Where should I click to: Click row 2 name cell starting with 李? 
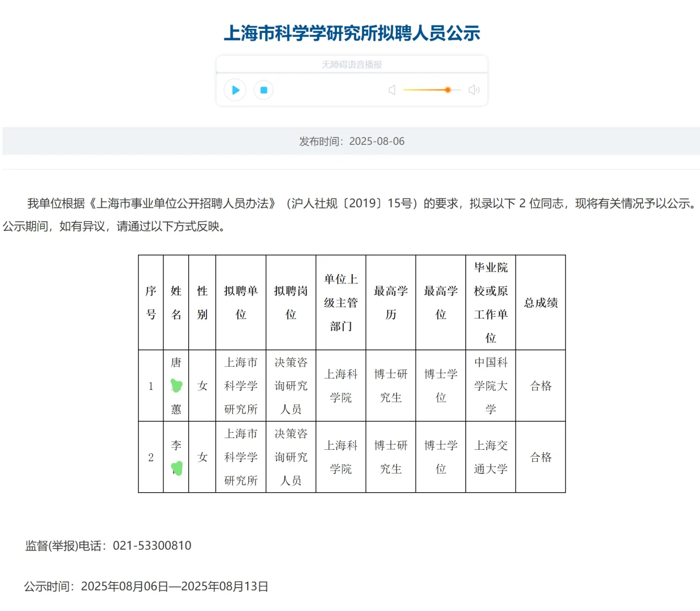click(176, 457)
